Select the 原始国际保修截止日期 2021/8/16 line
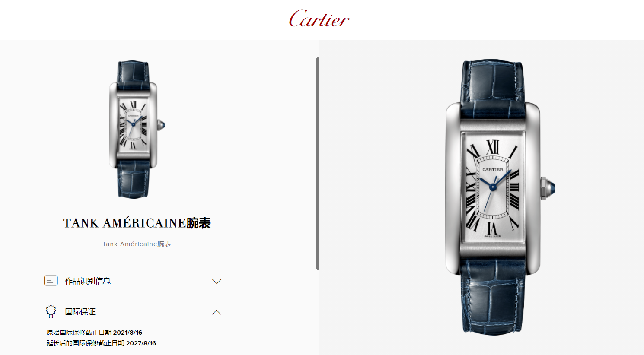The height and width of the screenshot is (355, 644). tap(94, 333)
